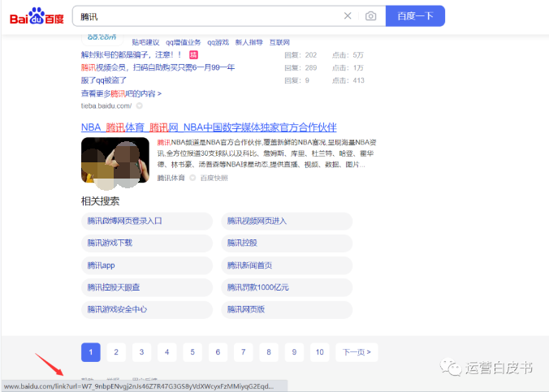Click the Baidu logo
This screenshot has height=392, width=549.
37,16
